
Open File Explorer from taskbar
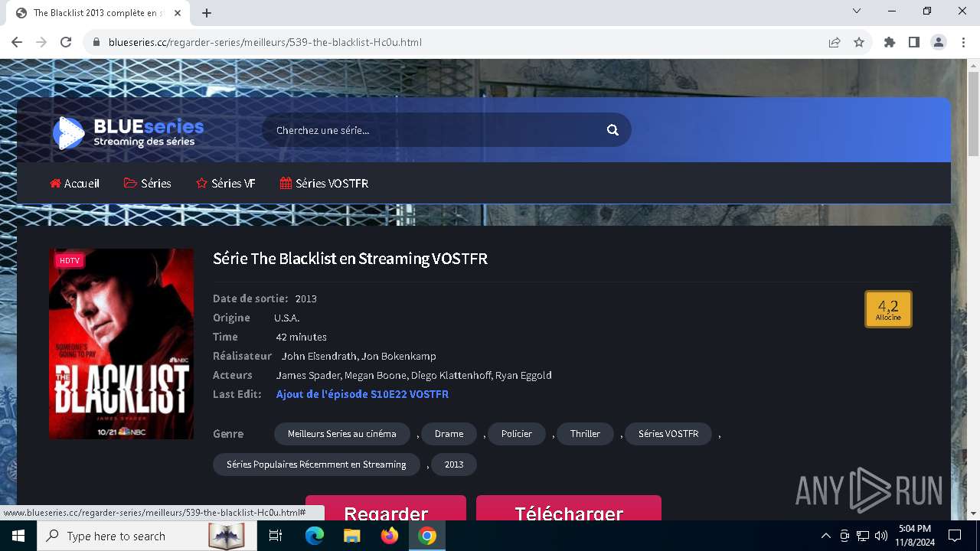pyautogui.click(x=352, y=536)
